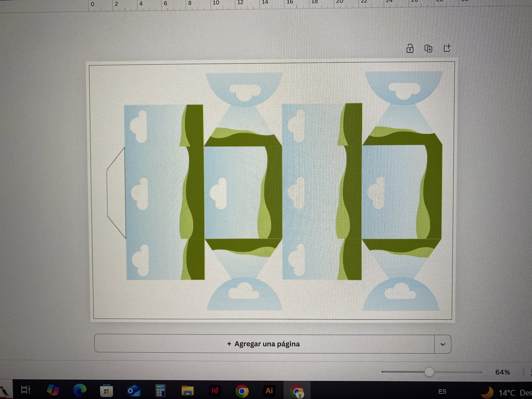Launch Microsoft Edge from the taskbar
532x399 pixels.
coord(80,390)
